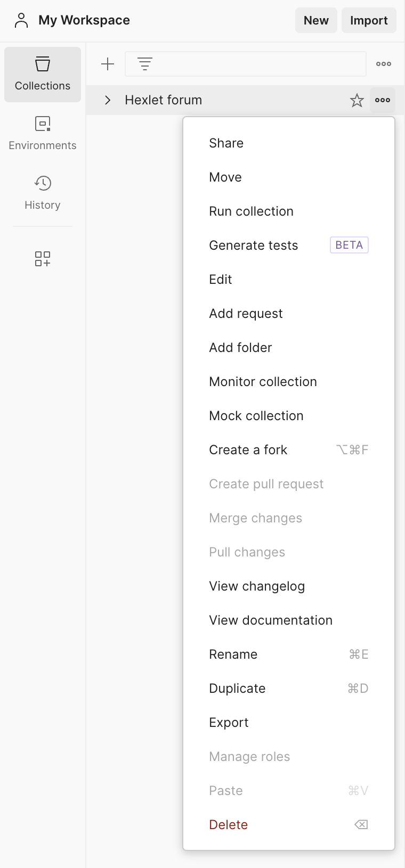
Task: Star the Hexlet forum collection
Action: pyautogui.click(x=357, y=100)
